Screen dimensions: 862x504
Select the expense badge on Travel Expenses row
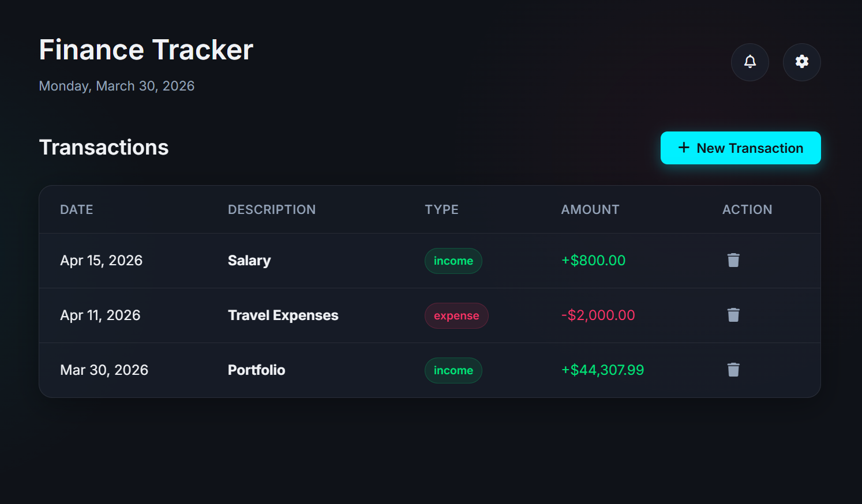coord(456,315)
